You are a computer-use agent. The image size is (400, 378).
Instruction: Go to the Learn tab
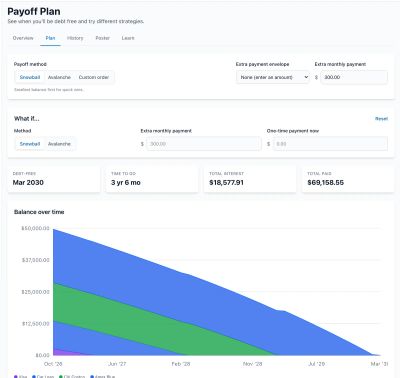(128, 38)
